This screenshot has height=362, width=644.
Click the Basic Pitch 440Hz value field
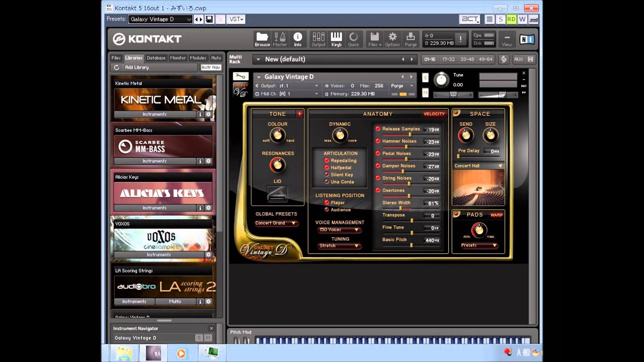click(432, 240)
